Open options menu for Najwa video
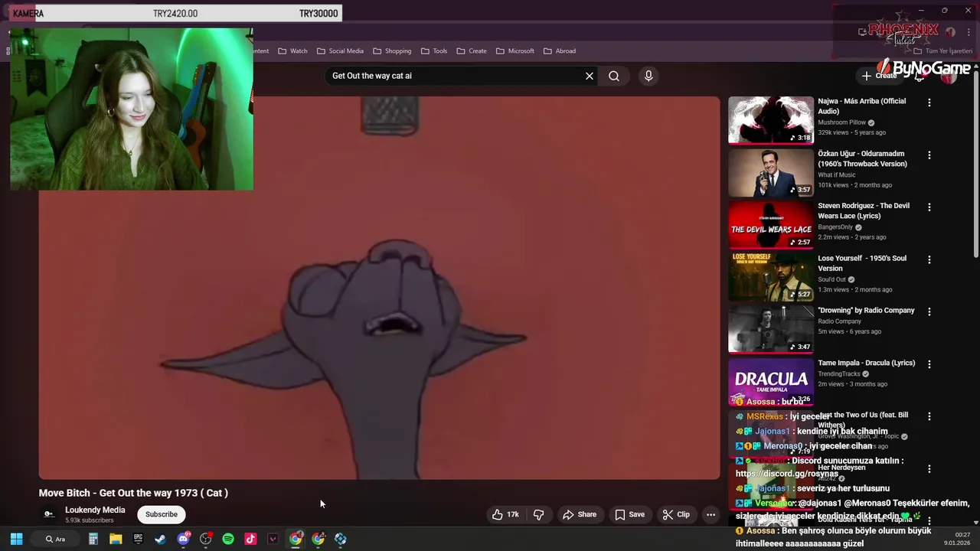 (x=929, y=103)
